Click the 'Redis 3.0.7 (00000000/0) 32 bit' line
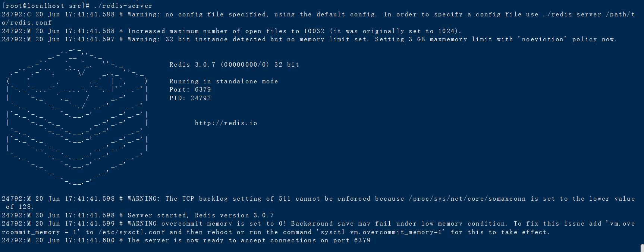The image size is (644, 252). point(234,64)
